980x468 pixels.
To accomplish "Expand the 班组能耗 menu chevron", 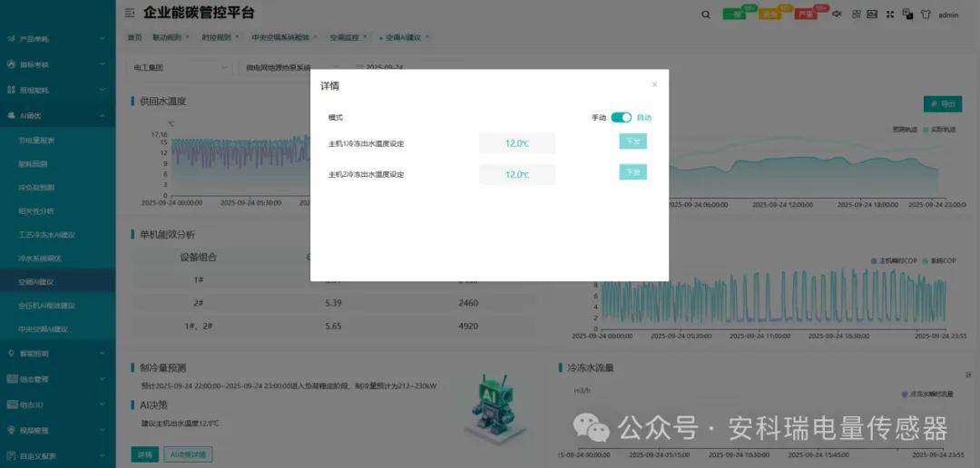I will coord(103,90).
